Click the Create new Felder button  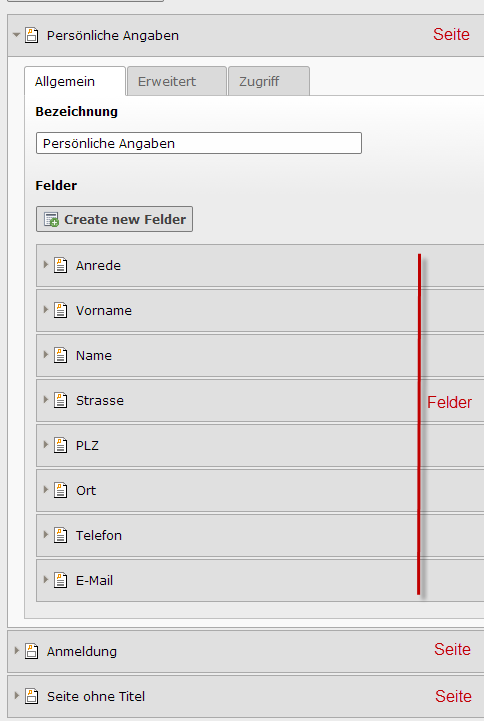pos(114,219)
